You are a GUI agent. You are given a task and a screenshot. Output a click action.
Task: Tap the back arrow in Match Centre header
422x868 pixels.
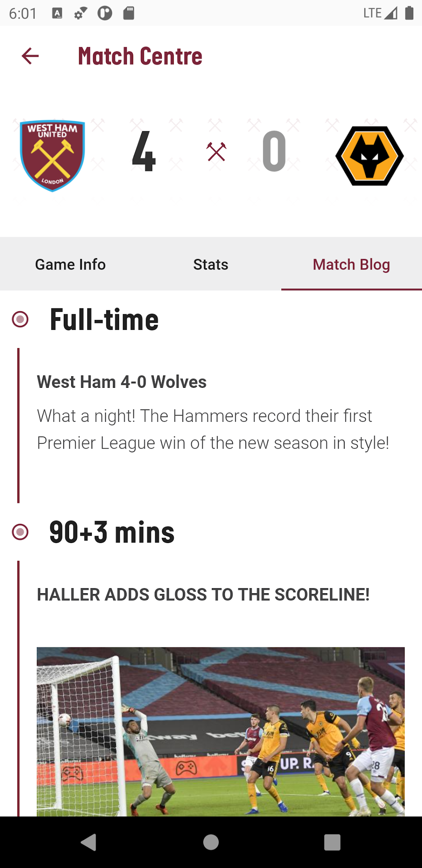click(30, 56)
